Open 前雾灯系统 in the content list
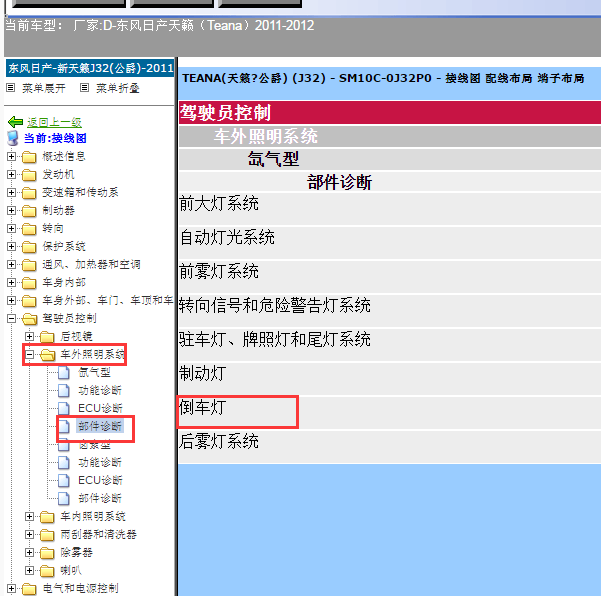 coord(218,271)
